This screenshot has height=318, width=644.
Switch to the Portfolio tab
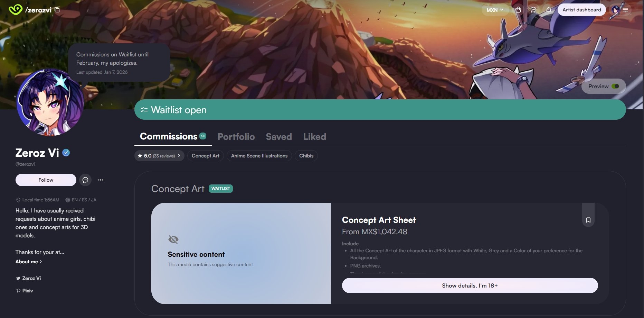click(x=236, y=137)
